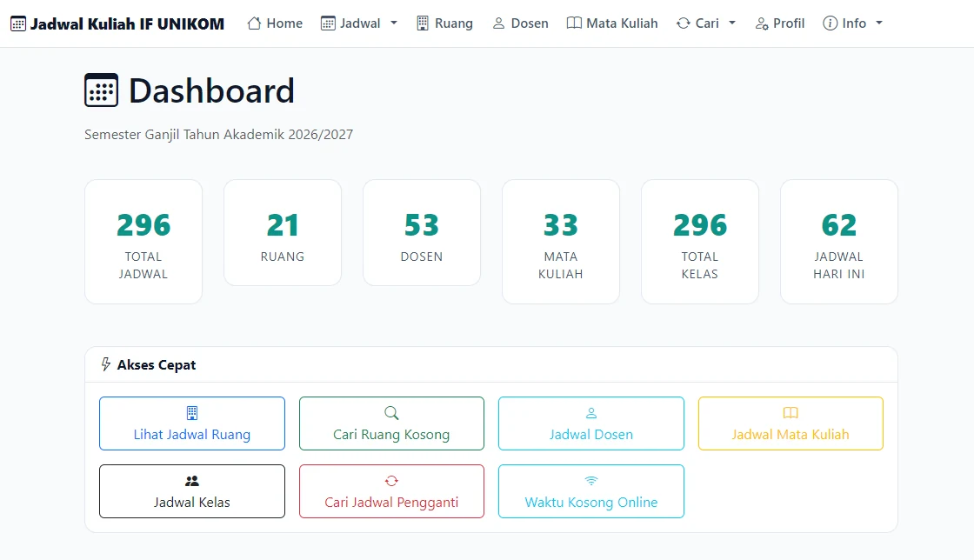Open the Dosen page from the navbar
Image resolution: width=974 pixels, height=560 pixels.
click(521, 23)
